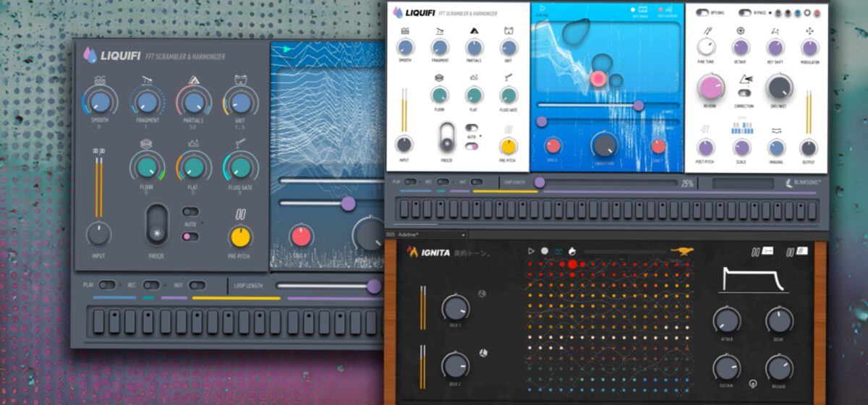Toggle Play switch in light Liquifi window
Image resolution: width=868 pixels, height=405 pixels.
410,182
